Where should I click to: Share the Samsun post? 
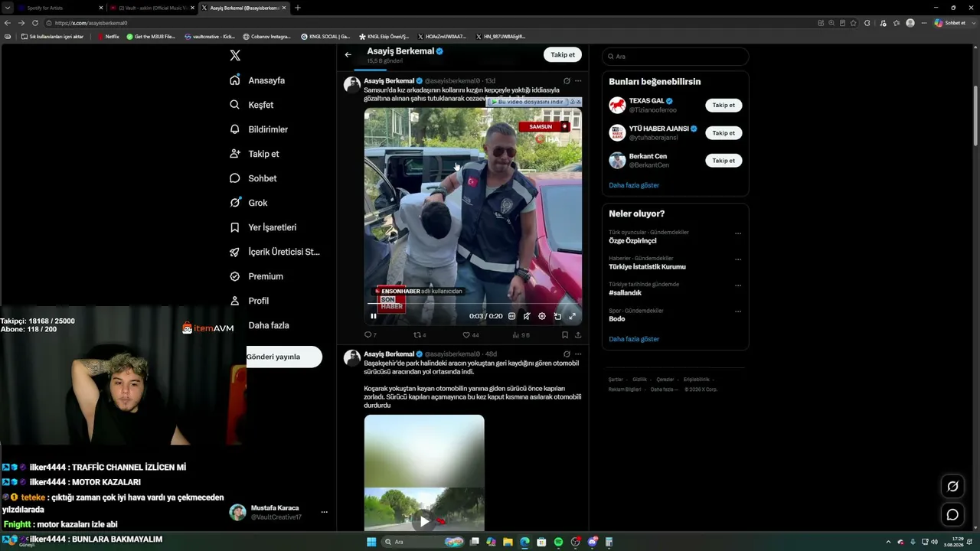(577, 334)
